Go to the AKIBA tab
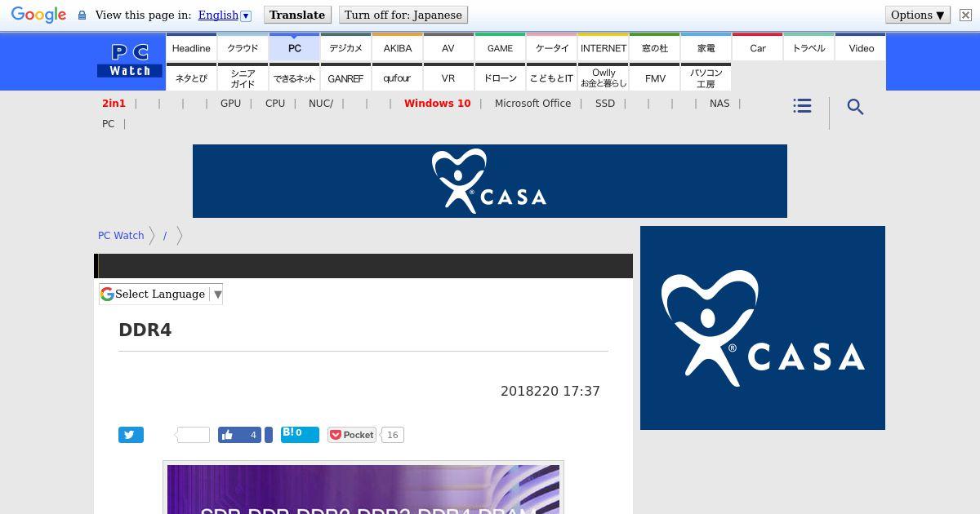This screenshot has height=514, width=980. [x=397, y=48]
